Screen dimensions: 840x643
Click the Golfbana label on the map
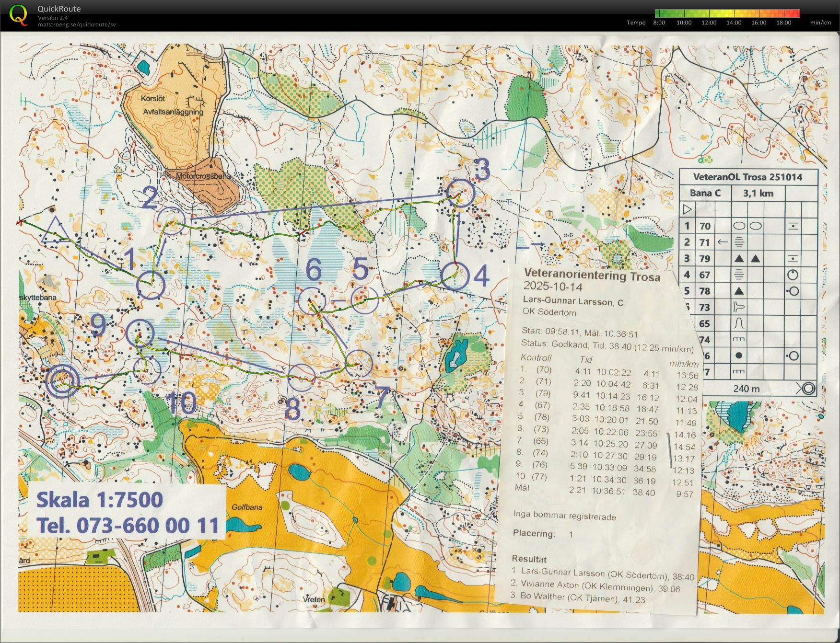pyautogui.click(x=247, y=507)
